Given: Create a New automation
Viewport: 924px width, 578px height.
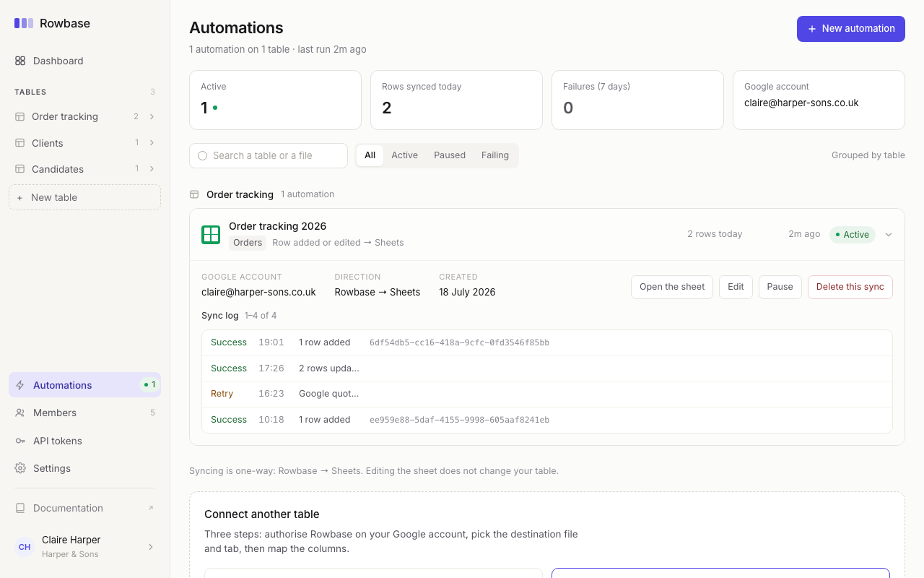Looking at the screenshot, I should click(x=851, y=29).
